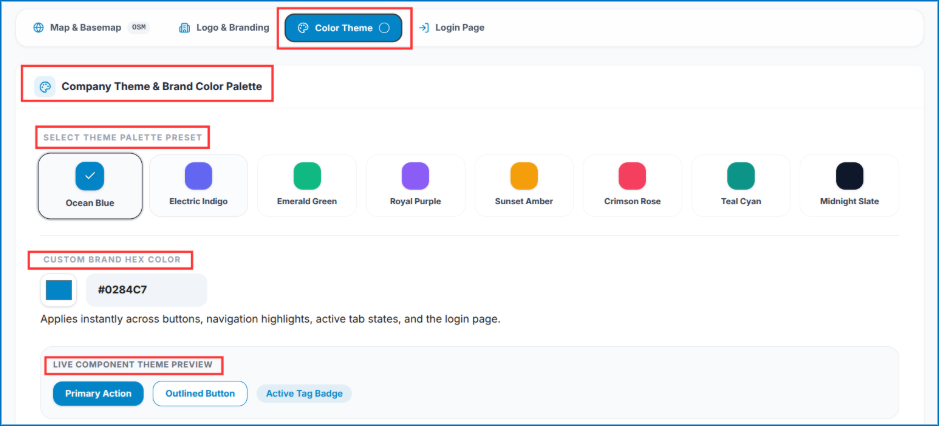Click the palette icon beside Company Theme heading
Screen dimensions: 939x426
pyautogui.click(x=45, y=87)
